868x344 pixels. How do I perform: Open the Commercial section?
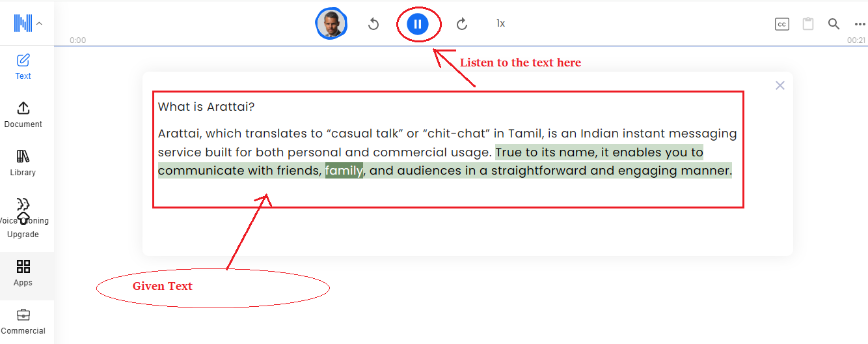click(x=23, y=321)
